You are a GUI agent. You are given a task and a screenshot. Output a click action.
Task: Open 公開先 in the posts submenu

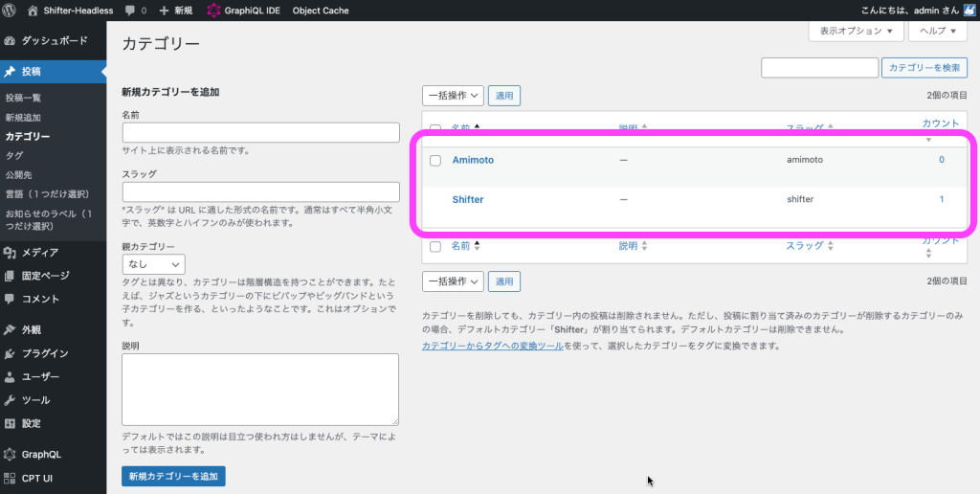pyautogui.click(x=19, y=175)
